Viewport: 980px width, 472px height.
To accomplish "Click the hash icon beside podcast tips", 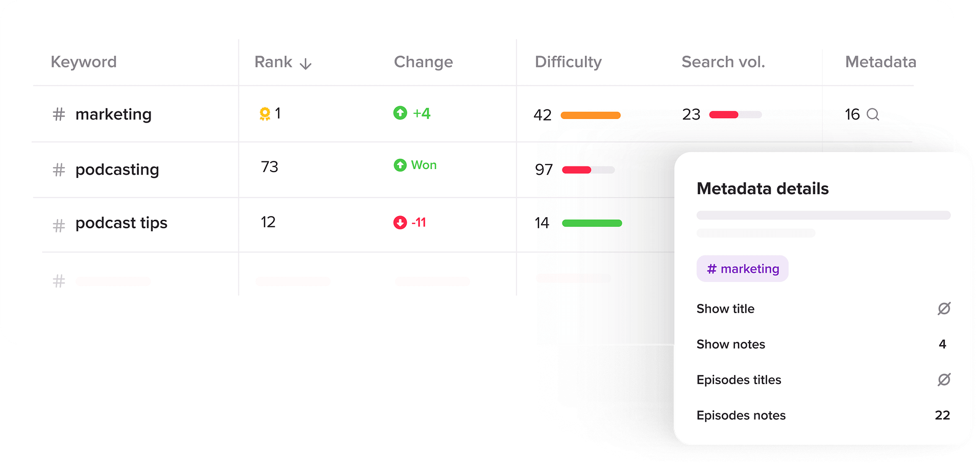I will pyautogui.click(x=59, y=225).
